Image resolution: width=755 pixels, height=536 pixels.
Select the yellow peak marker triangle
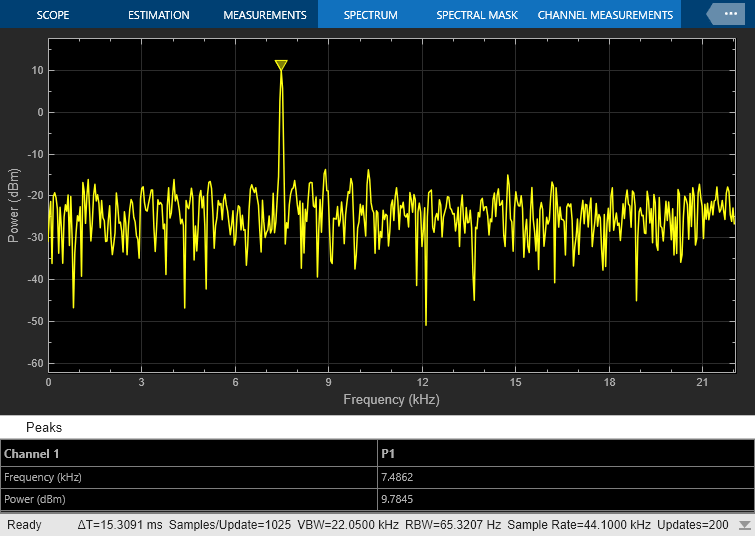[281, 65]
